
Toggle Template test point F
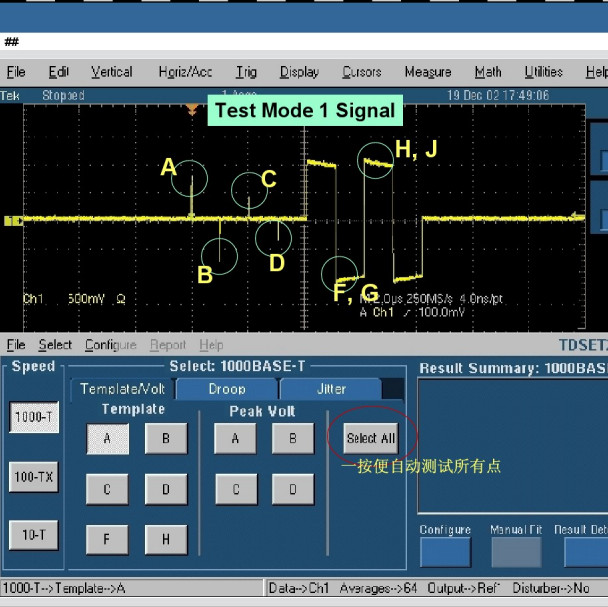tap(107, 540)
